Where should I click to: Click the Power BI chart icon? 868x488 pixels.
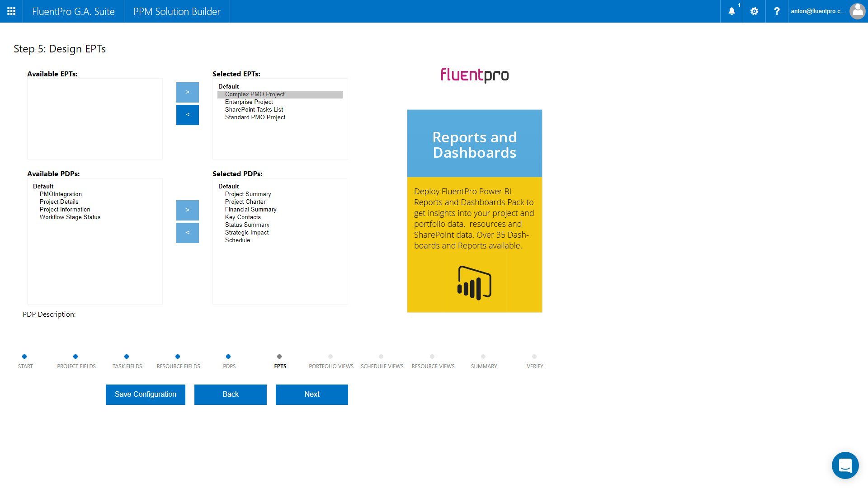(474, 283)
